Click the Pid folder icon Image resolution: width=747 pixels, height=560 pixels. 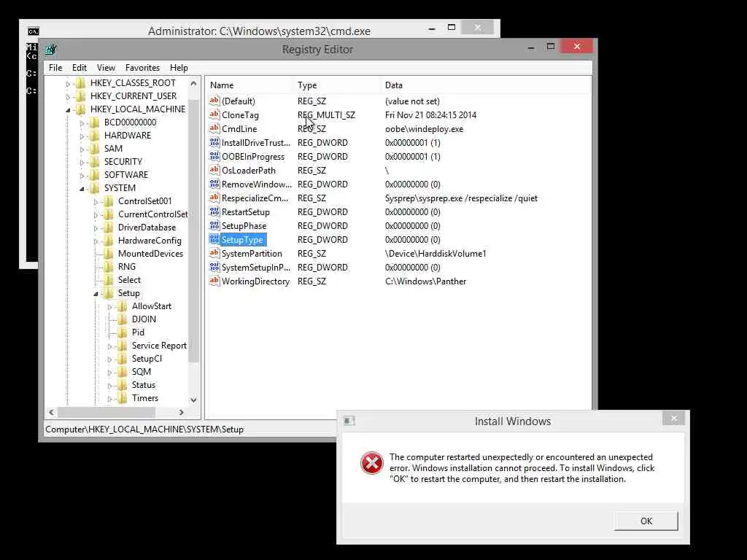(x=123, y=332)
